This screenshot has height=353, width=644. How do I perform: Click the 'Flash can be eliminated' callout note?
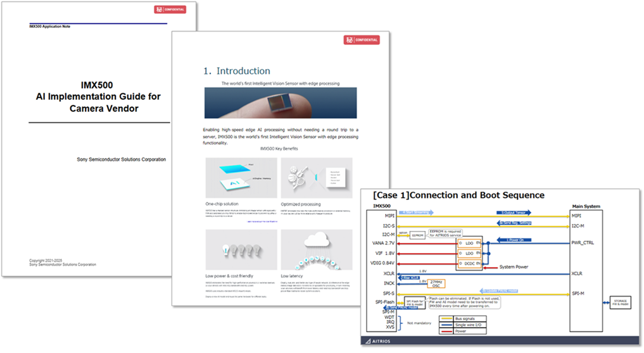pyautogui.click(x=464, y=302)
